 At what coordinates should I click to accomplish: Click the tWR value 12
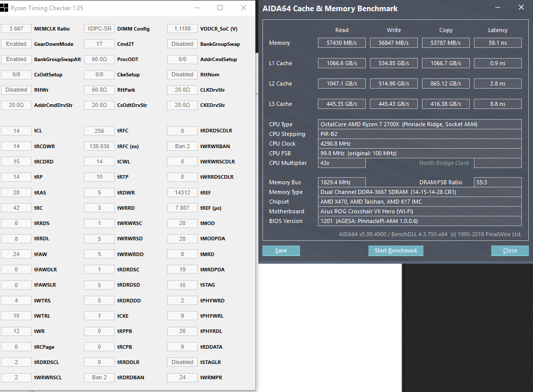(16, 331)
